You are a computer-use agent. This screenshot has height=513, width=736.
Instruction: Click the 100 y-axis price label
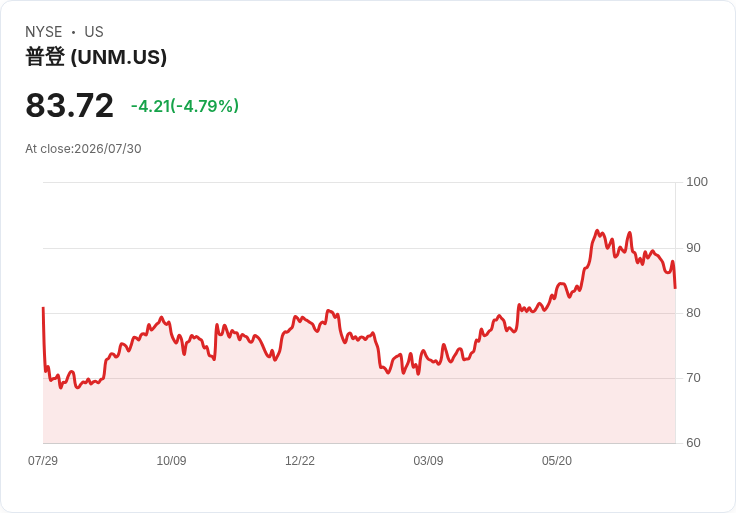[697, 182]
